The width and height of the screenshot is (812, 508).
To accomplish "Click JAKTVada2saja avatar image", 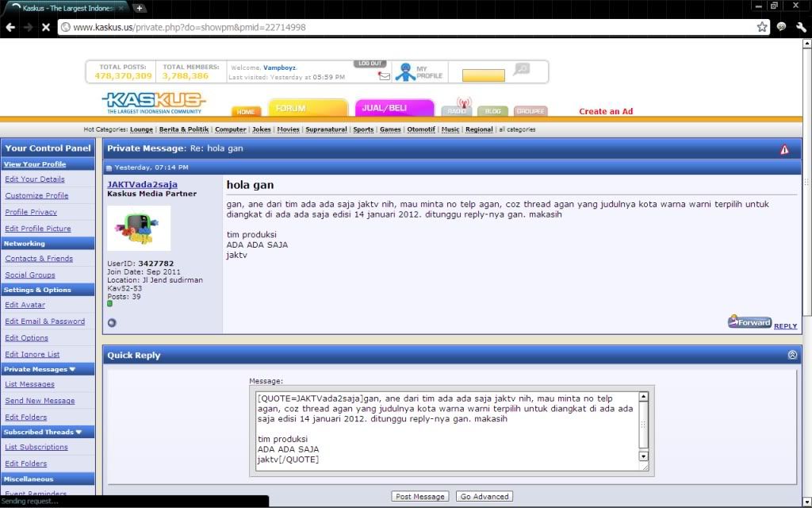I will point(139,229).
